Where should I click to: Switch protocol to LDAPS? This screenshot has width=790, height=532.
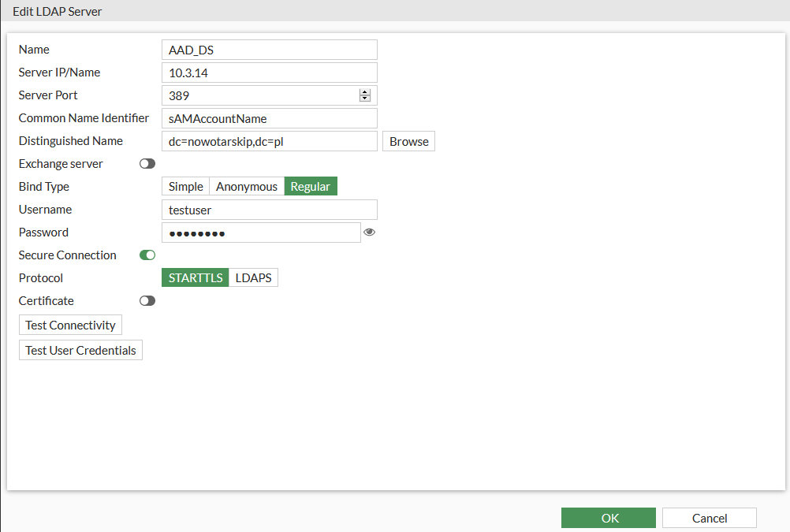253,278
